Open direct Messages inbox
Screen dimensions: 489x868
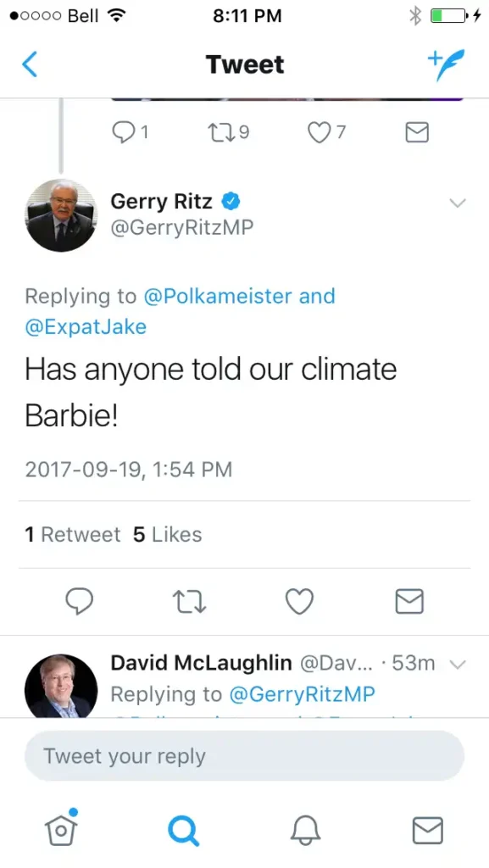(428, 831)
